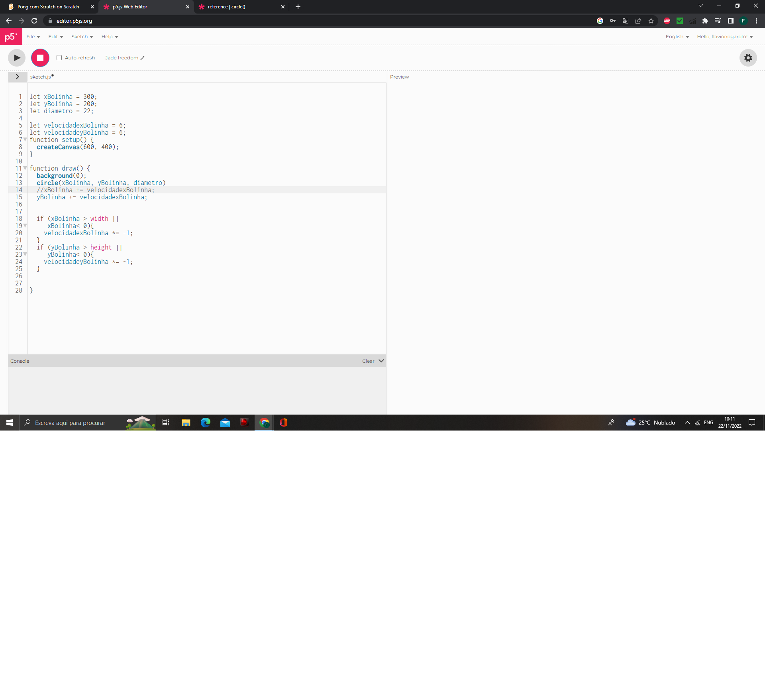This screenshot has height=700, width=765.
Task: Collapse the draw function fold arrow
Action: click(25, 168)
